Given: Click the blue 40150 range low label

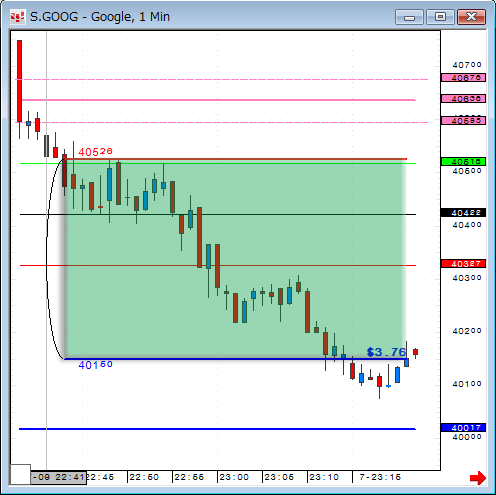Looking at the screenshot, I should click(95, 365).
